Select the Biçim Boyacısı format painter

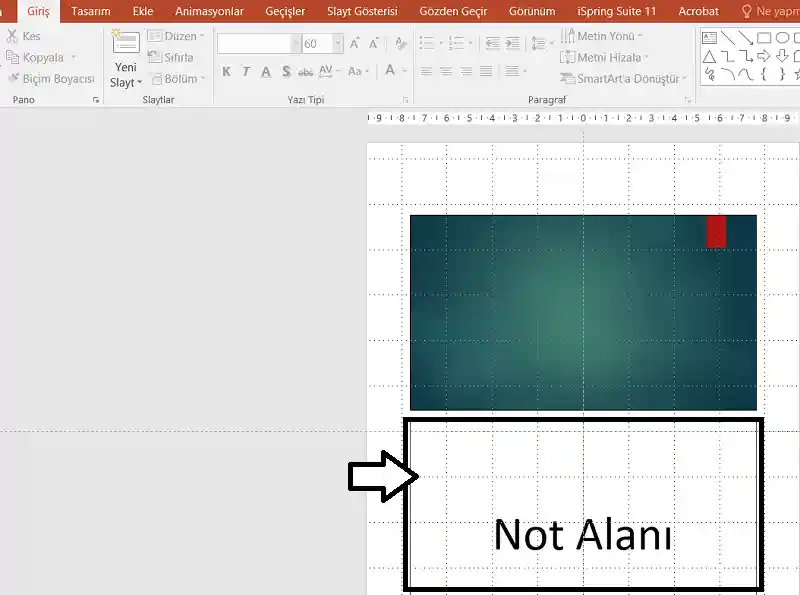pos(51,79)
